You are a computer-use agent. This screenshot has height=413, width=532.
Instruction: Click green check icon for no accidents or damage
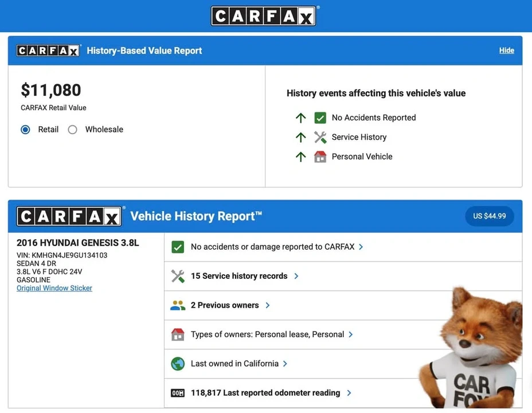click(x=178, y=247)
